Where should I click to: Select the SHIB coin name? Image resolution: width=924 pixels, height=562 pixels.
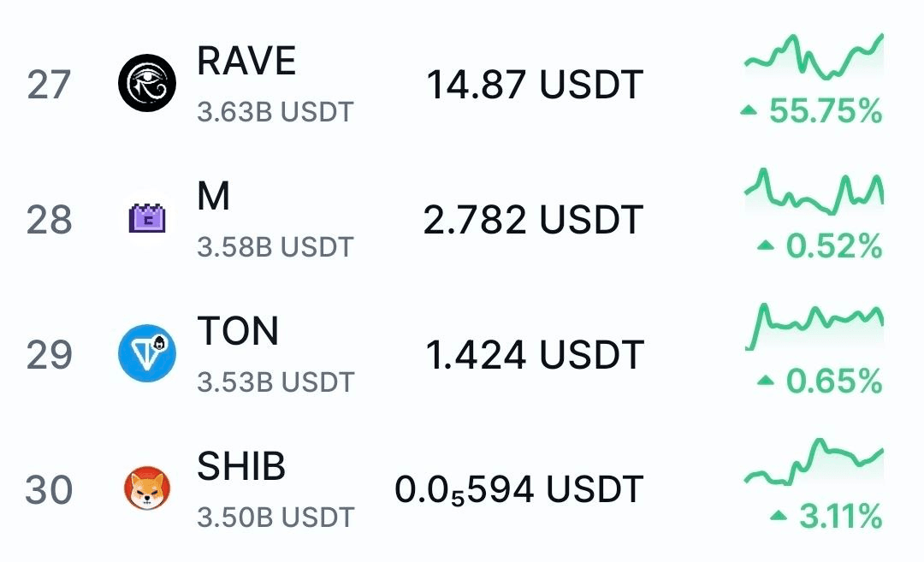click(241, 466)
